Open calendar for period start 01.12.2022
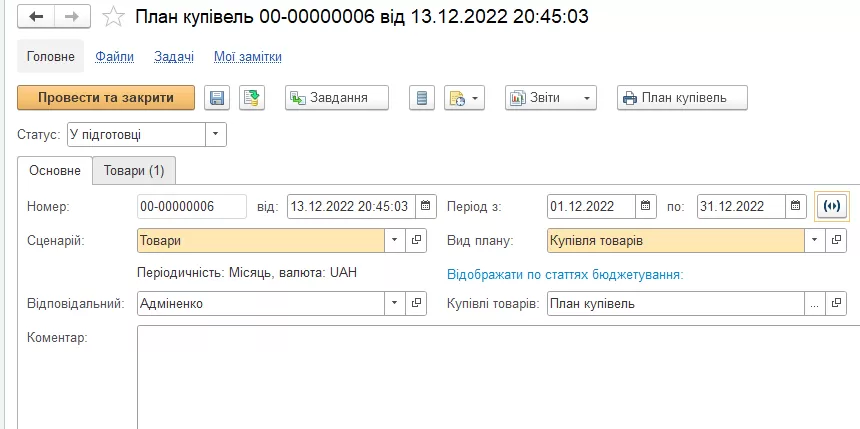The height and width of the screenshot is (429, 860). click(646, 206)
